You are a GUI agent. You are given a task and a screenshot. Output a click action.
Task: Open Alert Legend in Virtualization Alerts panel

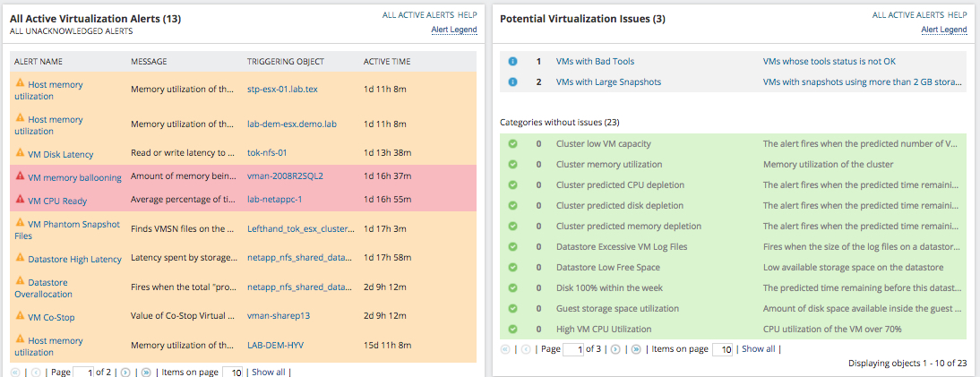pyautogui.click(x=454, y=30)
